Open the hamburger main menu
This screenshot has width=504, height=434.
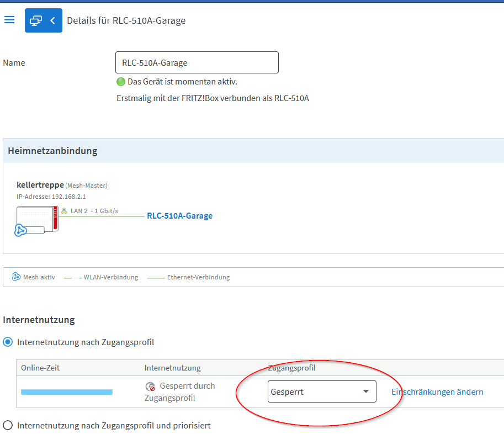pos(9,20)
